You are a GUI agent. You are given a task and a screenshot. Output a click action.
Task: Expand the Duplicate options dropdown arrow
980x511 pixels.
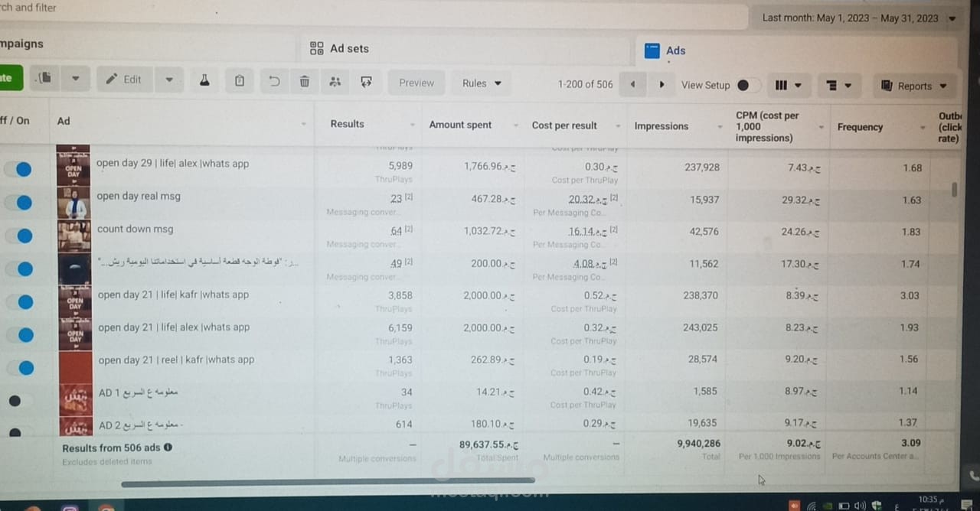(x=75, y=78)
